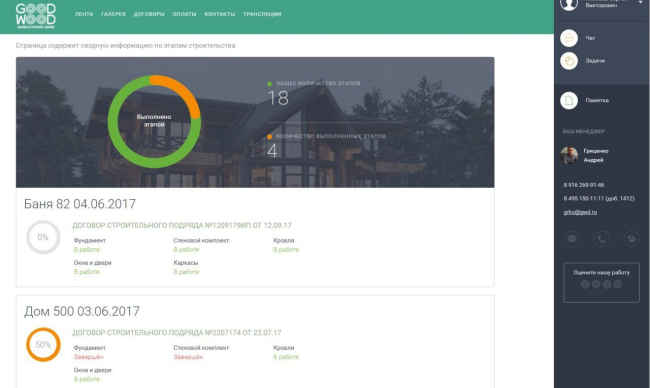This screenshot has width=650, height=388.
Task: Open the Задачи tasks icon
Action: pos(569,61)
